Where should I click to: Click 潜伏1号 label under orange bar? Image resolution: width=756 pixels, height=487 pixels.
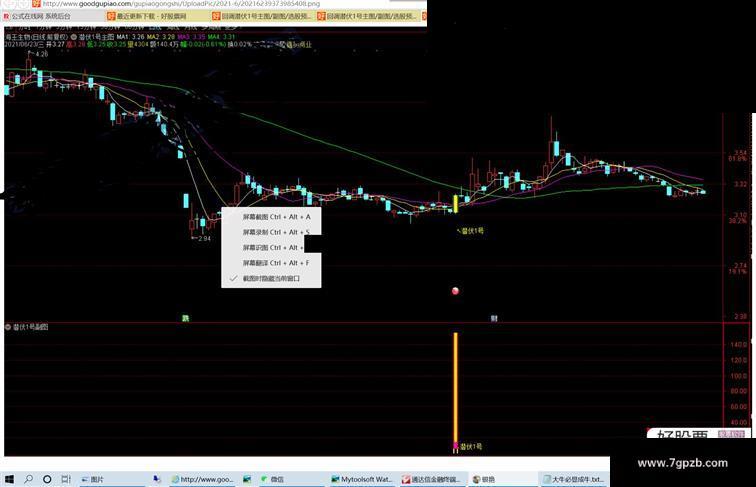point(471,447)
